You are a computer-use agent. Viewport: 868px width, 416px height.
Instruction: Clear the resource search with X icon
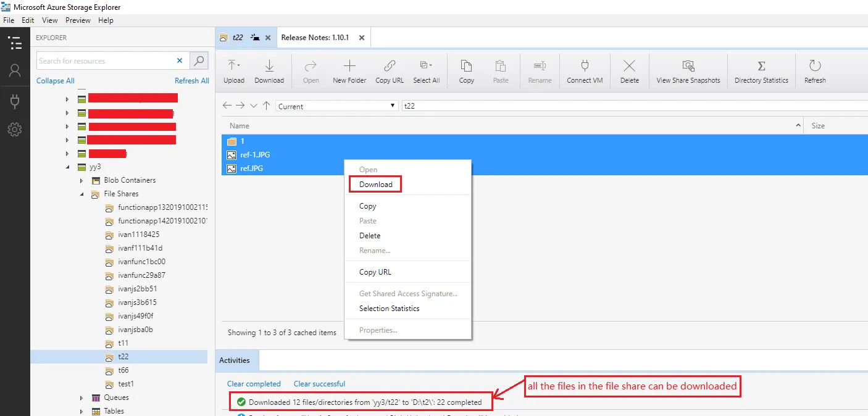click(x=180, y=60)
